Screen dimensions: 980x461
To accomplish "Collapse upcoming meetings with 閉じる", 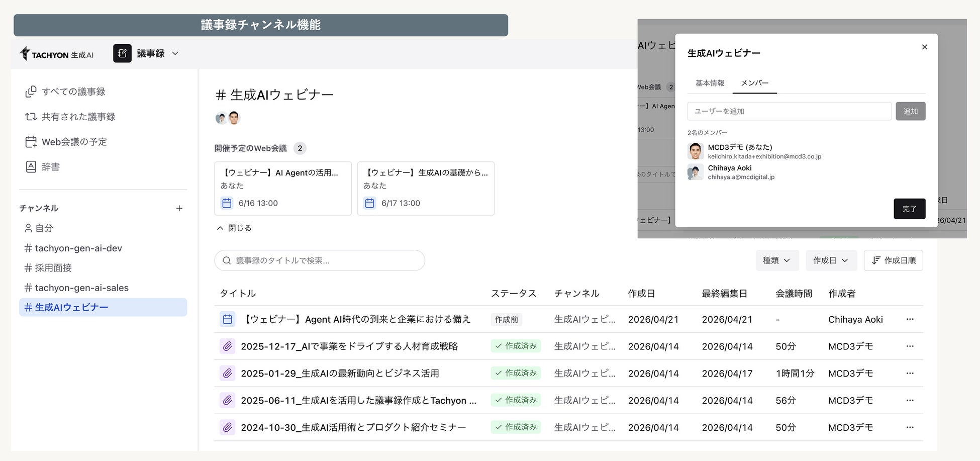I will pos(234,228).
